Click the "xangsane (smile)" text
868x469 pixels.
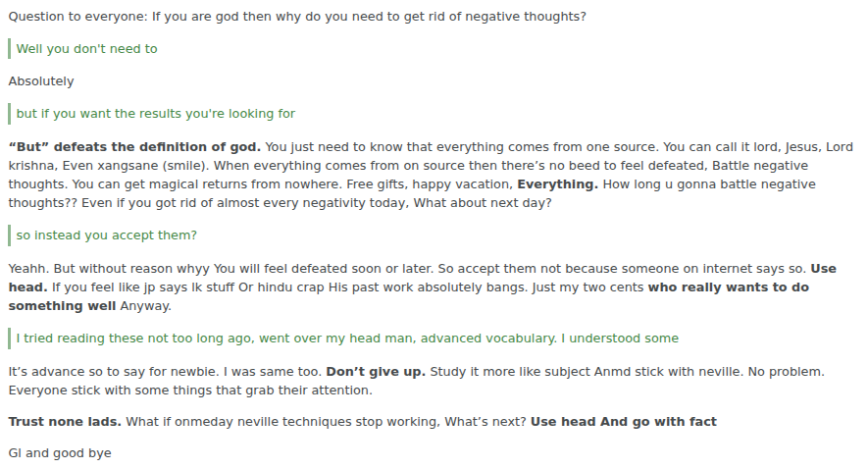[149, 166]
